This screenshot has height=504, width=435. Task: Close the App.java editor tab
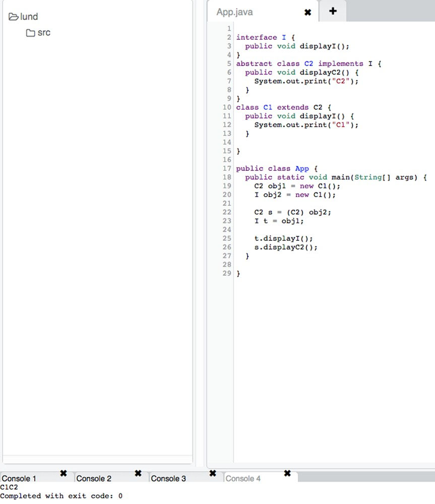(307, 12)
